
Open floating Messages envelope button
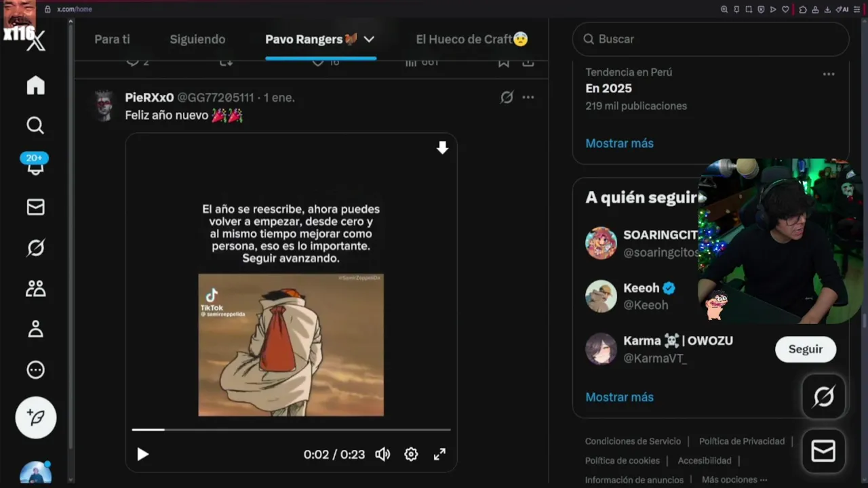(x=824, y=451)
